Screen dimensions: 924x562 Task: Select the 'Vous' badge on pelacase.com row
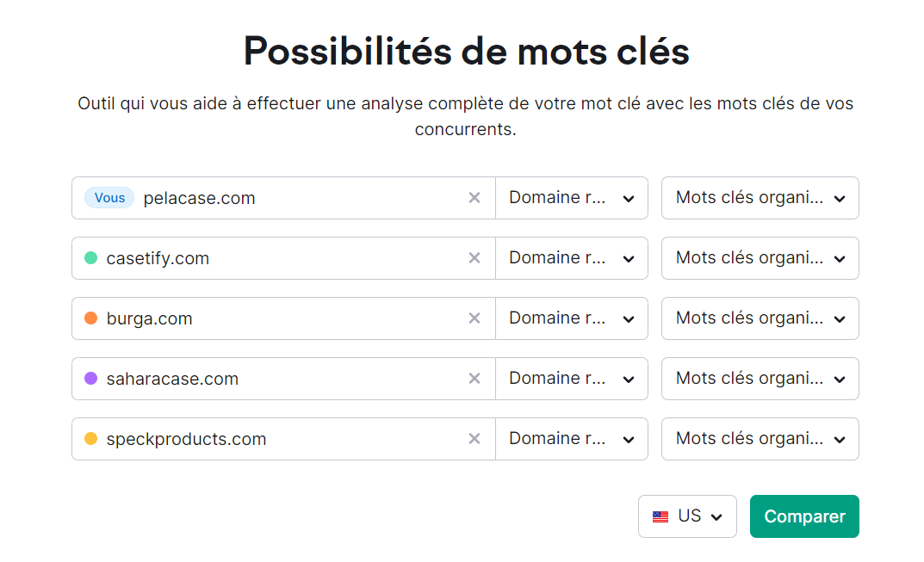[x=109, y=198]
